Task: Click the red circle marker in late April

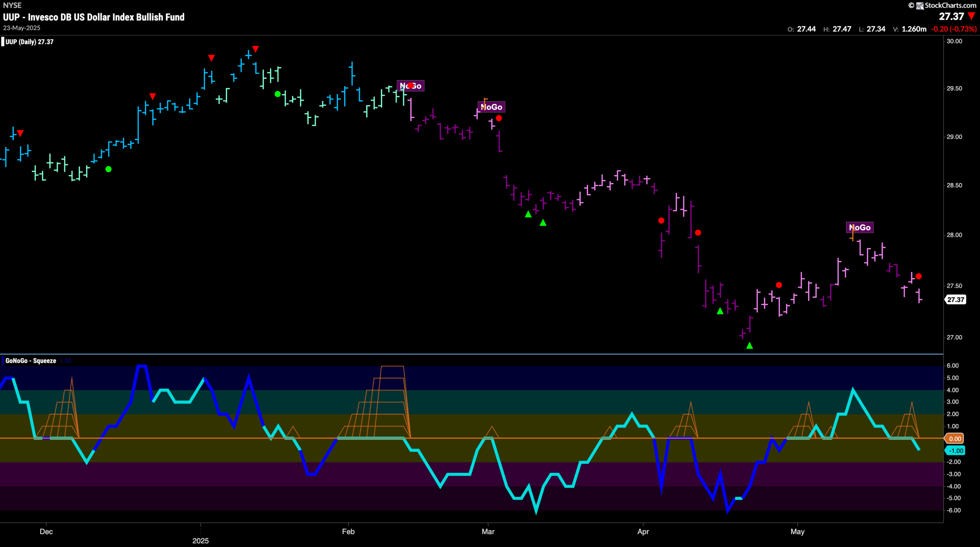Action: (779, 285)
